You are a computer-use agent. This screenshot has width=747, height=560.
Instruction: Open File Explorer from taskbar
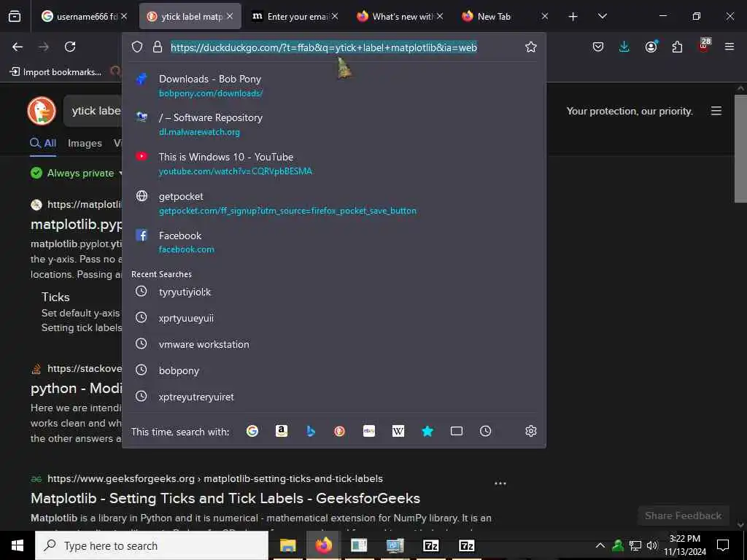287,545
